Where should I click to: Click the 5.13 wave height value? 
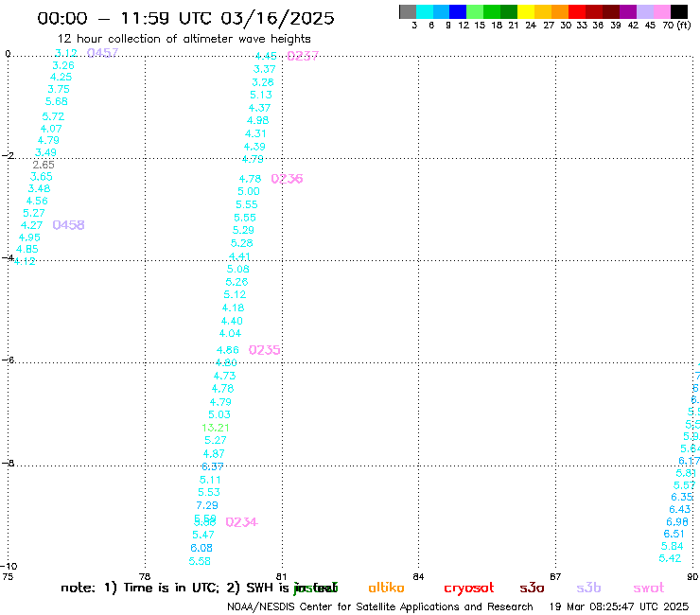point(261,96)
